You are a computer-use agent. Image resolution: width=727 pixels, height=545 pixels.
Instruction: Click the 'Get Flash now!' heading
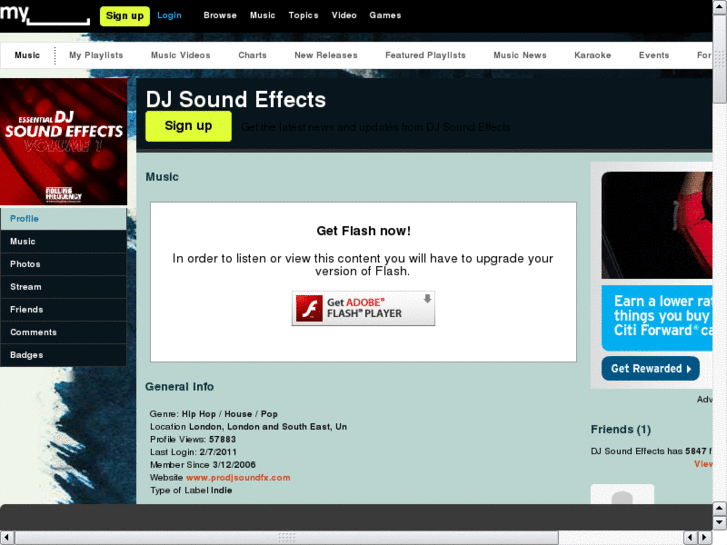point(364,231)
